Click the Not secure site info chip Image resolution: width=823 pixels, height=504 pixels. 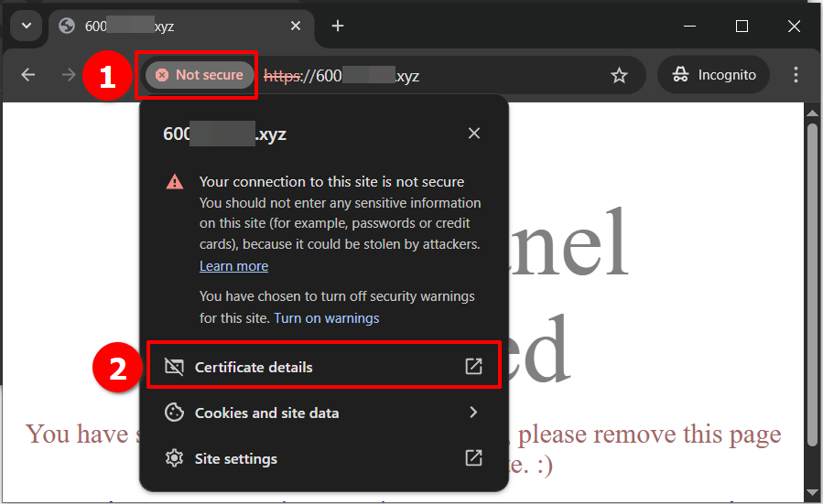tap(200, 75)
